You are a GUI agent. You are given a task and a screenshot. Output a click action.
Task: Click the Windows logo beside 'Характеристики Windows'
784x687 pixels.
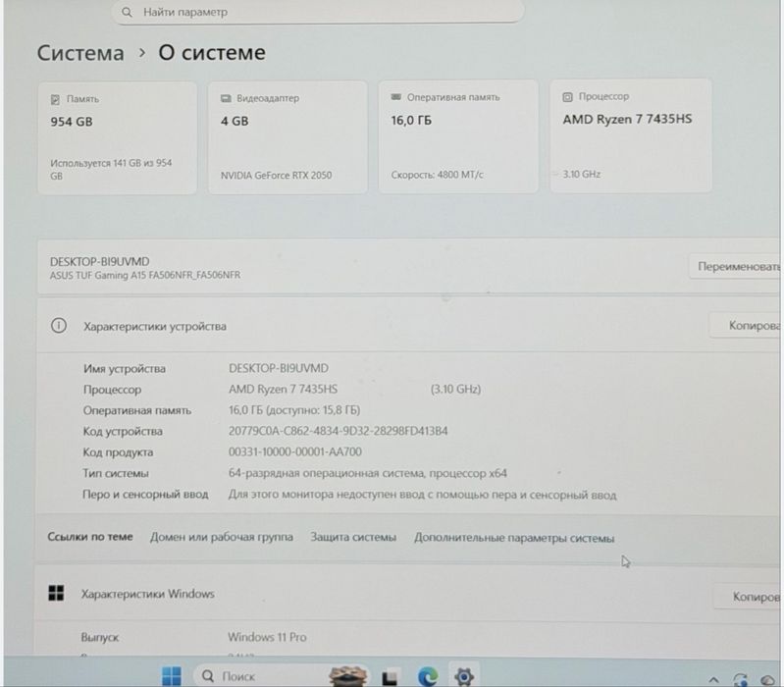pyautogui.click(x=56, y=593)
